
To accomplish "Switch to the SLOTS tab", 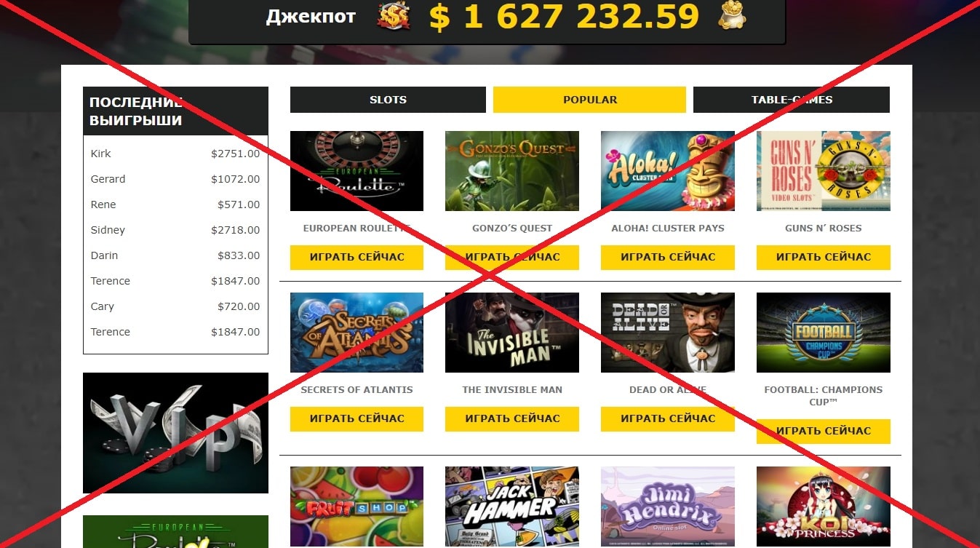I will pyautogui.click(x=388, y=100).
